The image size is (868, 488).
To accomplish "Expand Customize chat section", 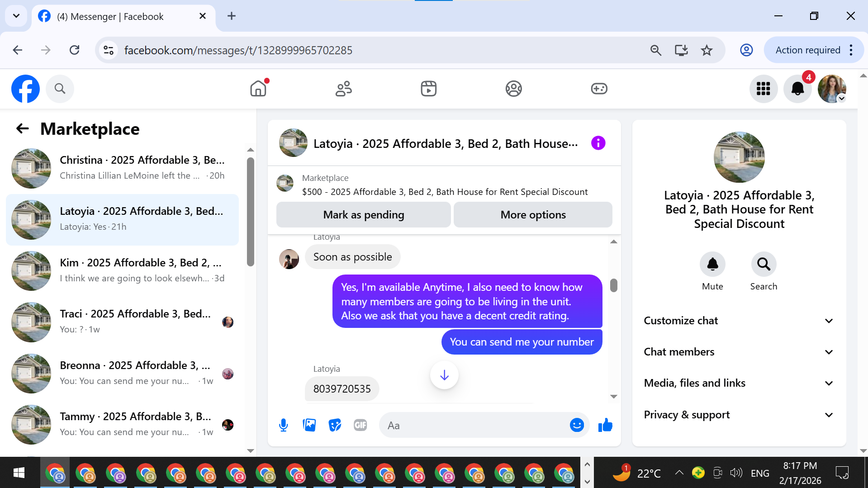I will pos(739,321).
